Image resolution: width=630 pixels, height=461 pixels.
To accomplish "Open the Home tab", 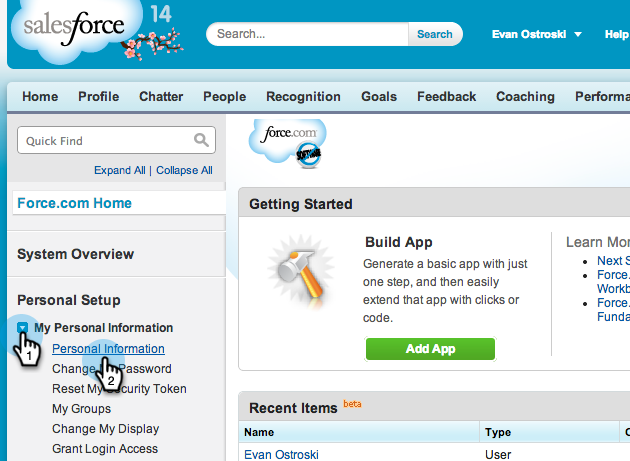I will click(40, 96).
